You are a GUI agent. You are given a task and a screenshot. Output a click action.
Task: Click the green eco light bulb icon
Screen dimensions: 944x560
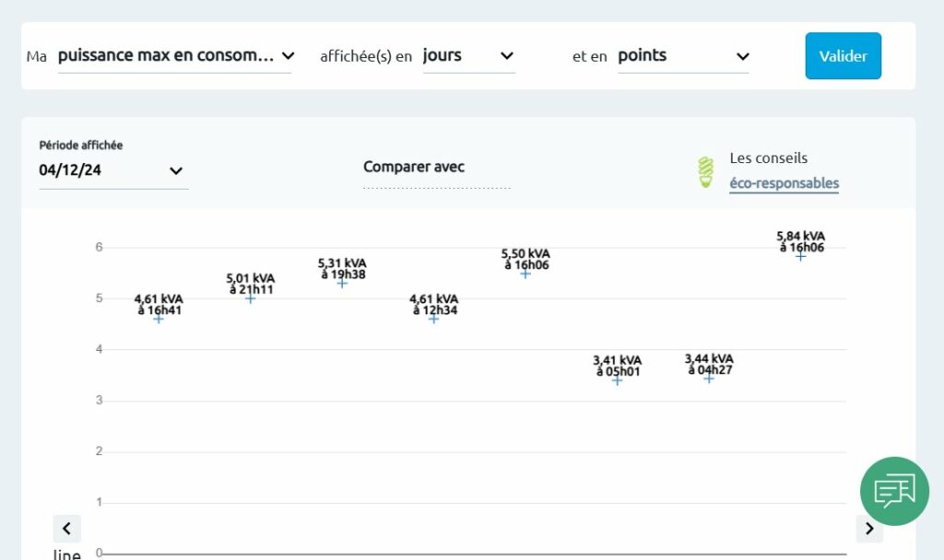[x=705, y=172]
